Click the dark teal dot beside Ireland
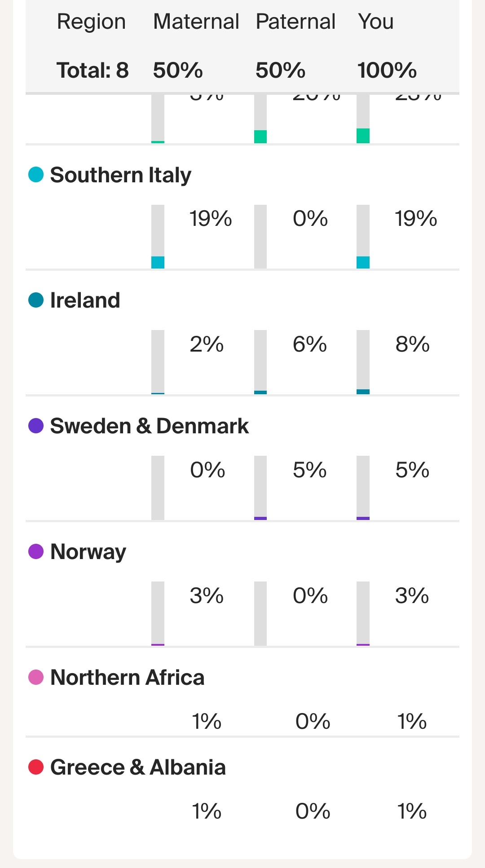Viewport: 485px width, 868px height. (x=36, y=300)
